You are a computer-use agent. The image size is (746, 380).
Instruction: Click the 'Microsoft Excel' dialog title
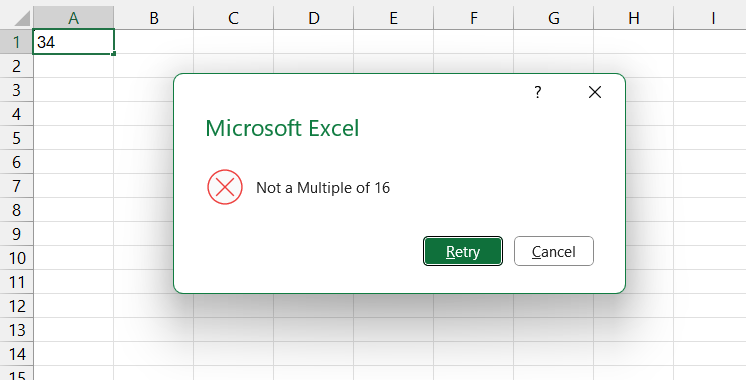pyautogui.click(x=282, y=128)
